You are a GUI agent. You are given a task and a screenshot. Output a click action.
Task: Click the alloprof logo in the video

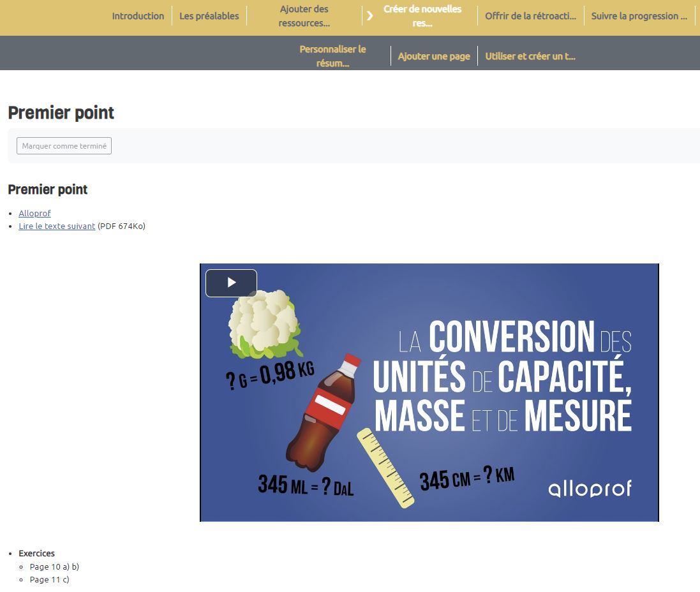(590, 489)
